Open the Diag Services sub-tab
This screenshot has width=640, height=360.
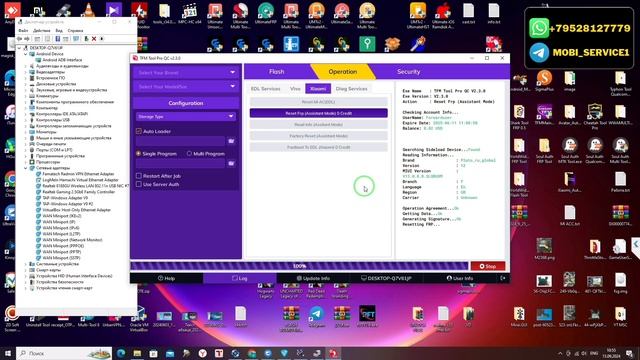[x=351, y=89]
